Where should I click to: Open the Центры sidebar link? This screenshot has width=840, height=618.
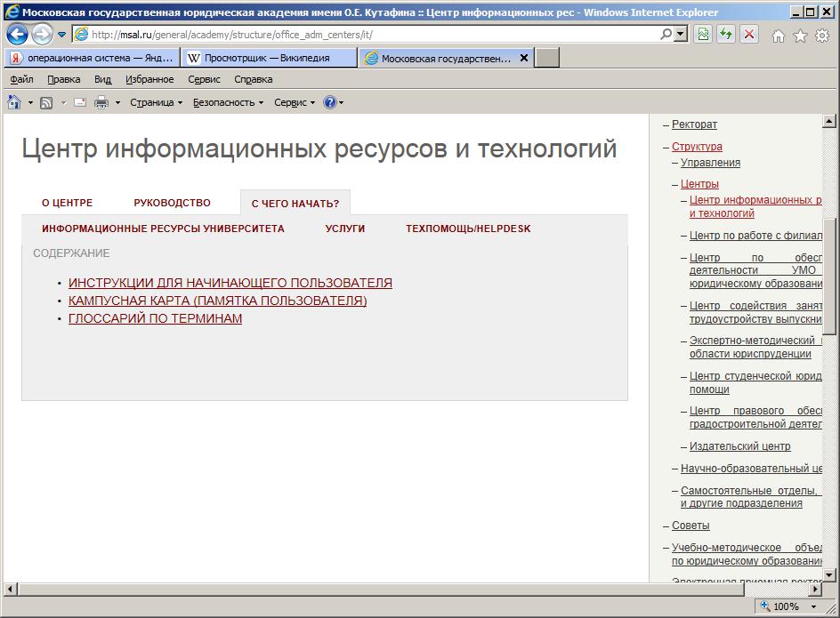point(699,184)
